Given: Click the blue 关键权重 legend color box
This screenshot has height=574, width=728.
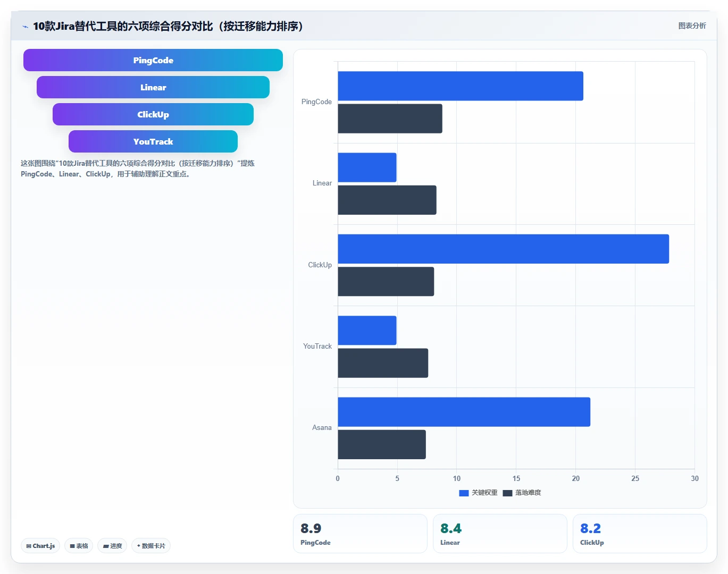Looking at the screenshot, I should (464, 493).
